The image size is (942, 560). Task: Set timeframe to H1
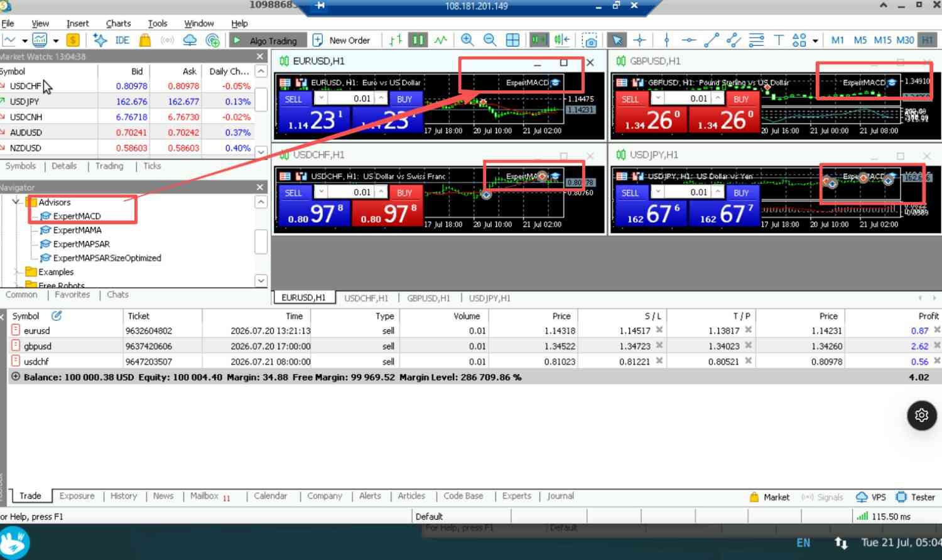tap(928, 40)
